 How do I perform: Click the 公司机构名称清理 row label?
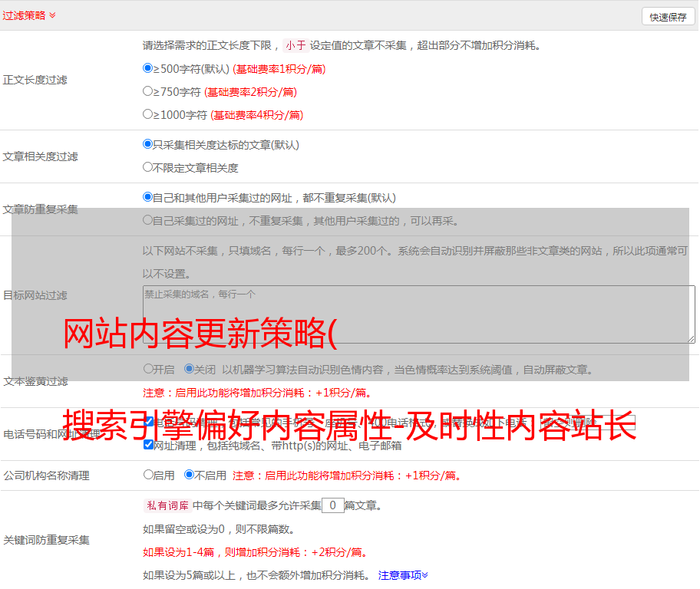46,475
